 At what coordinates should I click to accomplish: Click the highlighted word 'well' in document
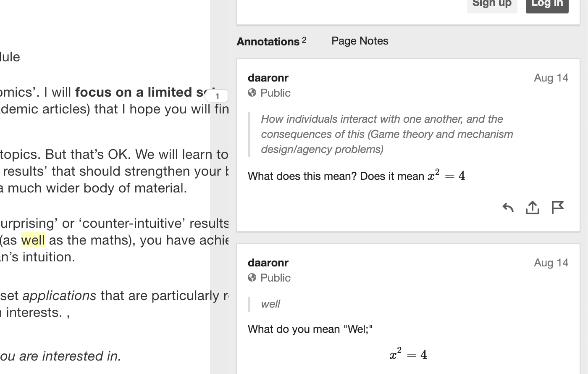(x=33, y=240)
